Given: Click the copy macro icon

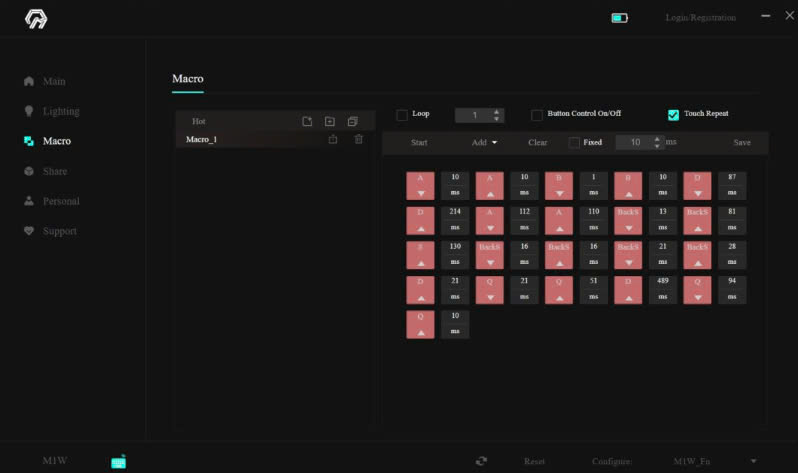Looking at the screenshot, I should [x=352, y=121].
